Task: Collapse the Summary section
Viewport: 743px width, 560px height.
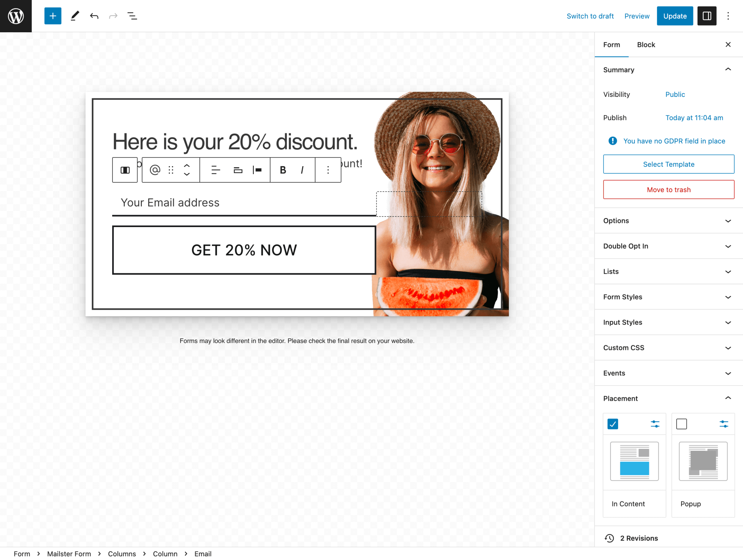Action: (728, 69)
